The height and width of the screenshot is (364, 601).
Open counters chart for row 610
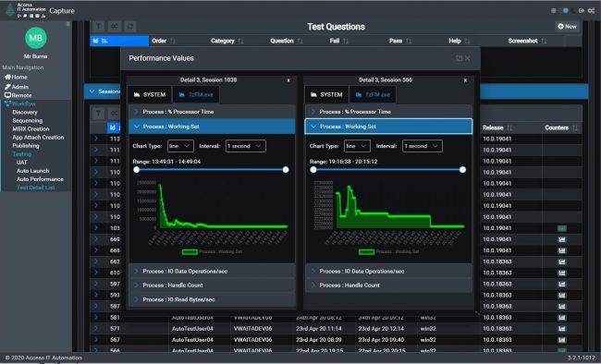tap(561, 273)
